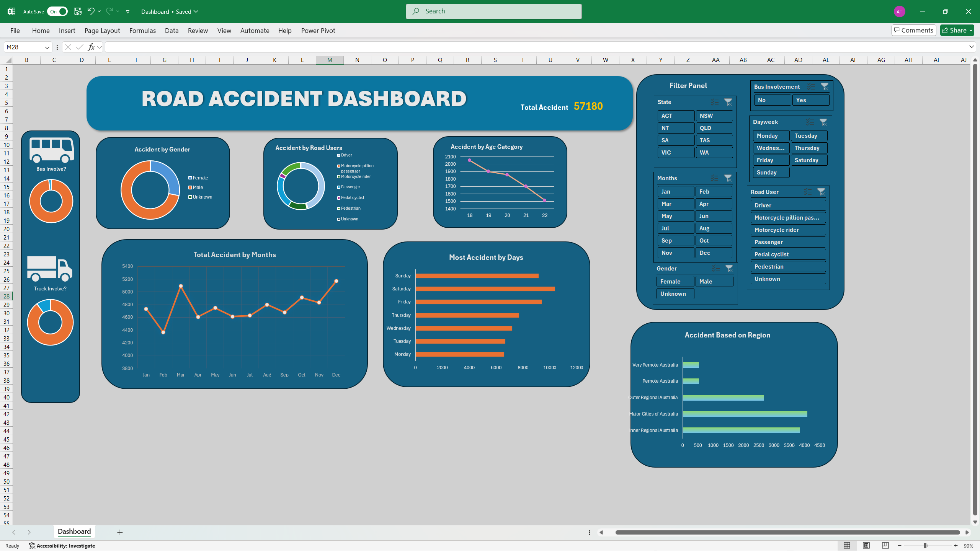
Task: Clear filter icon on Months slicer
Action: click(x=728, y=178)
